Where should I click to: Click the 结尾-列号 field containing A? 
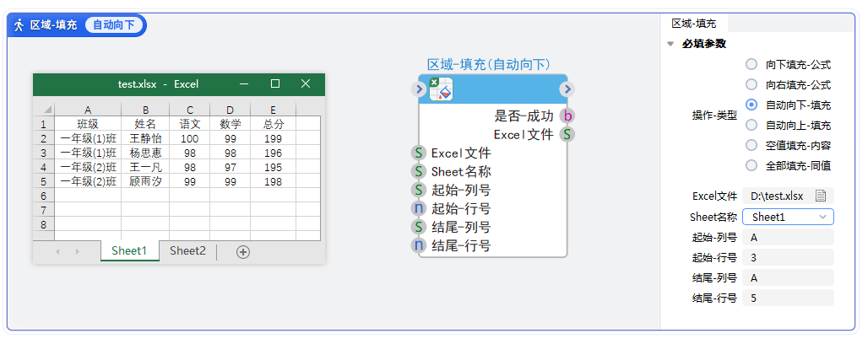(x=788, y=277)
